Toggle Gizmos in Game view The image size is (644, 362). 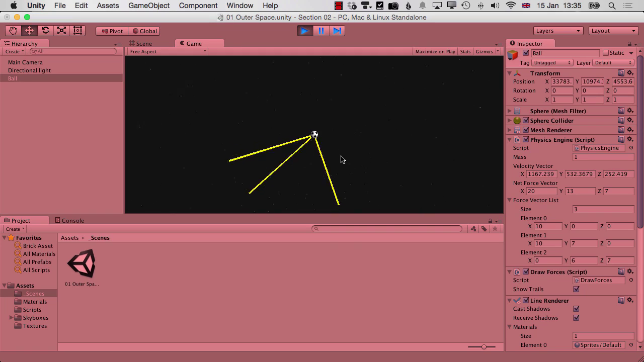coord(484,51)
